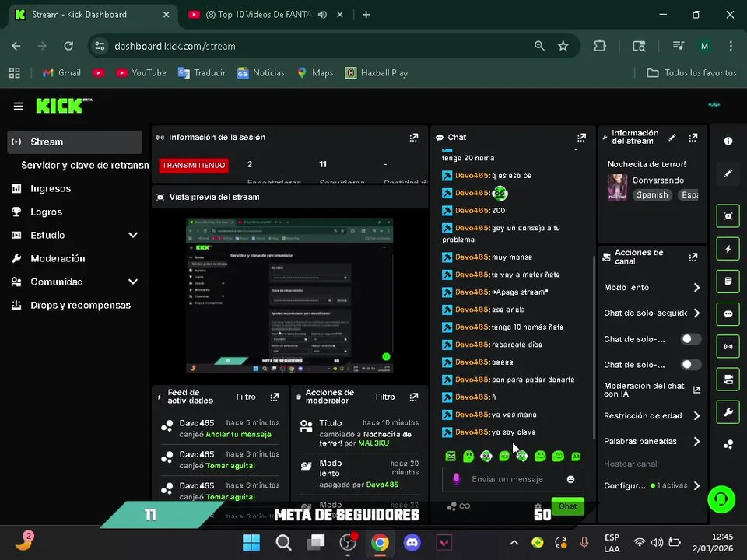Screen dimensions: 747x560
Task: Open the Kick hamburger menu
Action: tap(18, 107)
